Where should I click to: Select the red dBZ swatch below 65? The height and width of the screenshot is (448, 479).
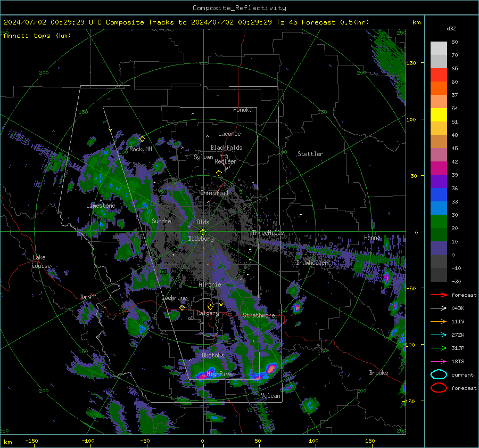439,75
